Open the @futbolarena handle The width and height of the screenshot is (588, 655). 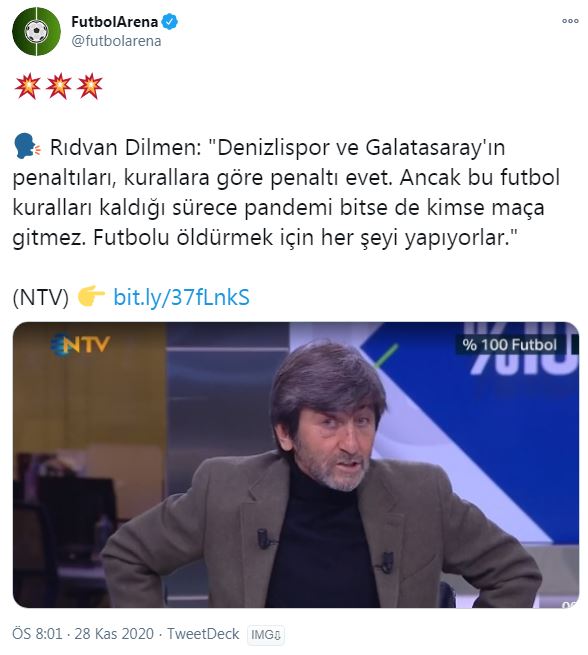pyautogui.click(x=116, y=41)
